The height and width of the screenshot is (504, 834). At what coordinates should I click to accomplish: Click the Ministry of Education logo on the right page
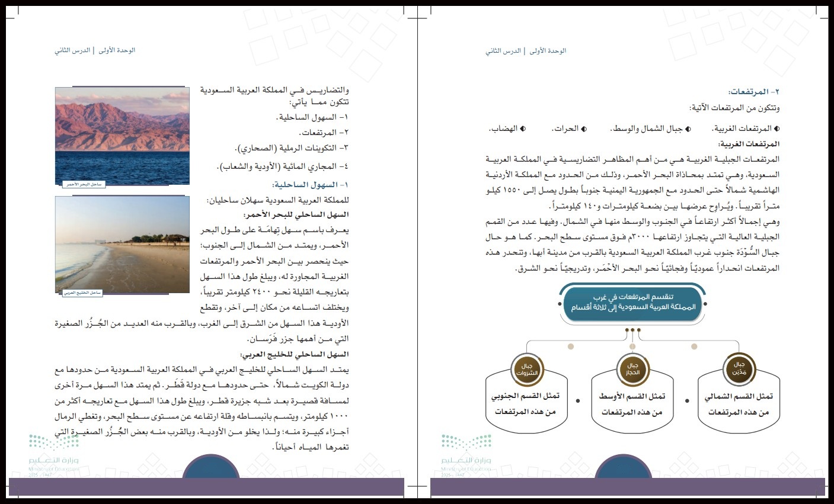[466, 456]
